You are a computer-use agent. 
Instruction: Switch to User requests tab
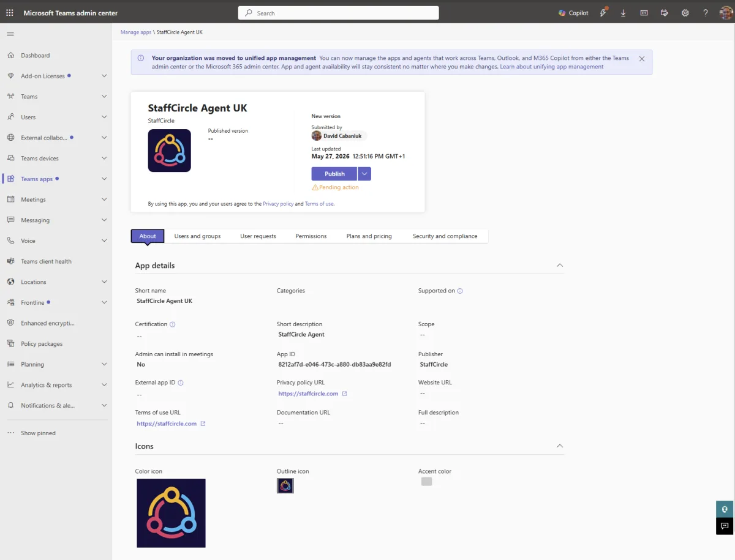click(x=258, y=236)
